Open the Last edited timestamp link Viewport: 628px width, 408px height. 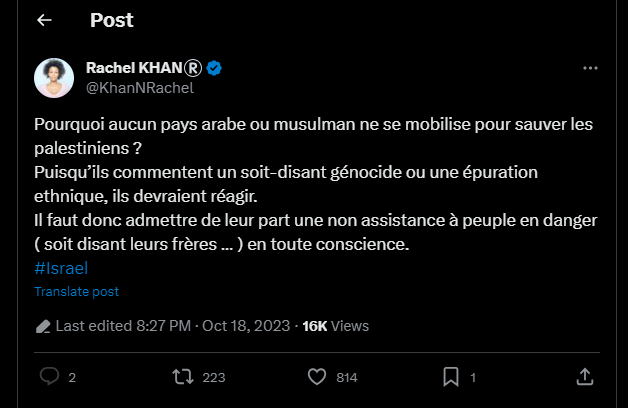172,326
